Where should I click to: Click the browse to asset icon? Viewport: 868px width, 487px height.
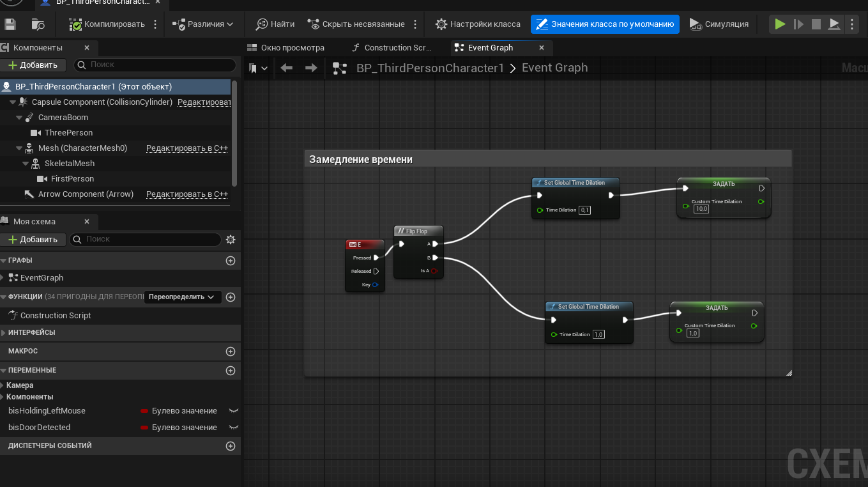(x=38, y=24)
